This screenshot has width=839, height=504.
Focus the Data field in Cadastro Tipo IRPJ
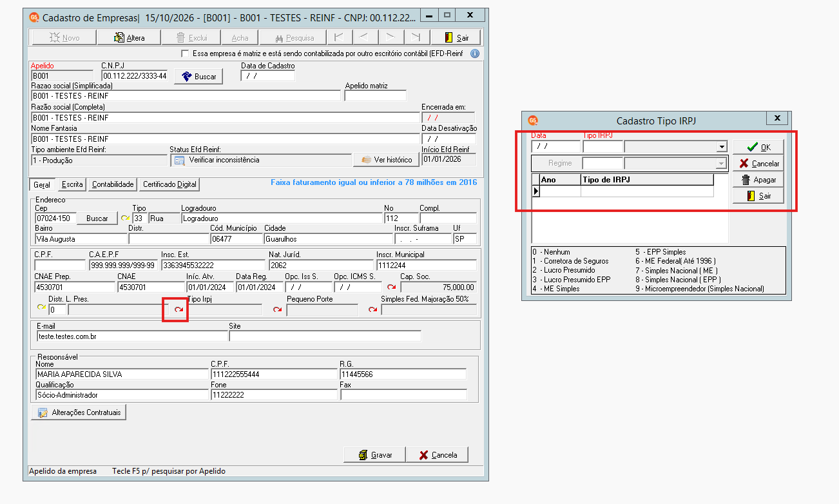[x=555, y=146]
